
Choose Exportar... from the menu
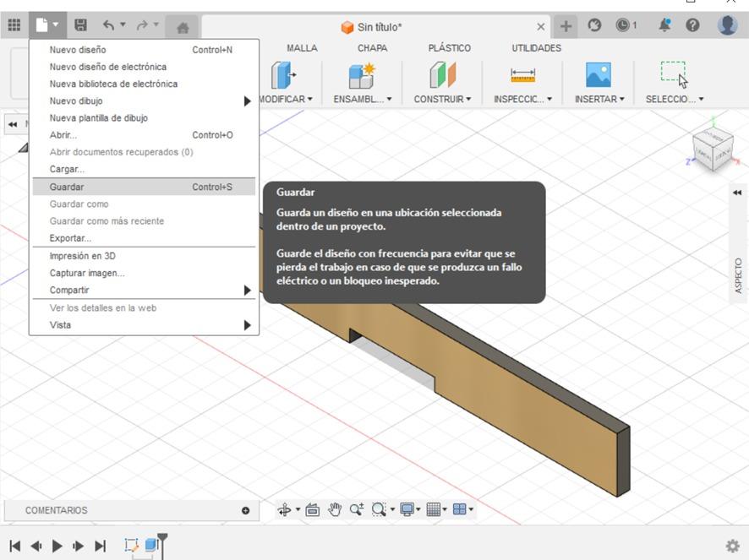point(144,238)
